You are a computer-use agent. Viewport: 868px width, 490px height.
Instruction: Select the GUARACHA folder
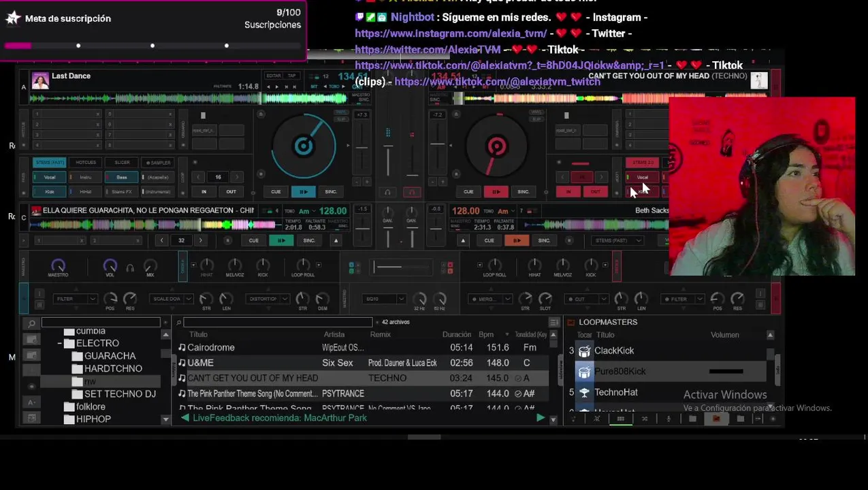coord(110,356)
